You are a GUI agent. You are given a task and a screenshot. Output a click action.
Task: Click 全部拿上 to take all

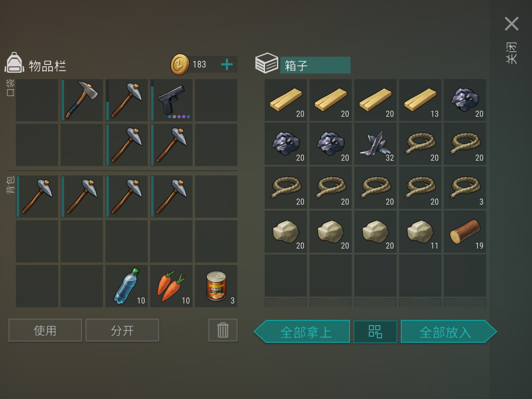pyautogui.click(x=302, y=332)
